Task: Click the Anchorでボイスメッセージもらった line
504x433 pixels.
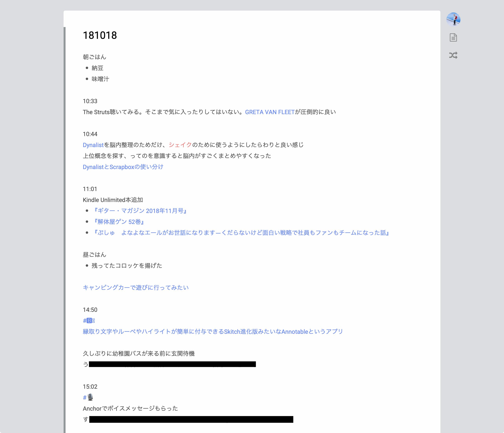Action: coord(130,408)
